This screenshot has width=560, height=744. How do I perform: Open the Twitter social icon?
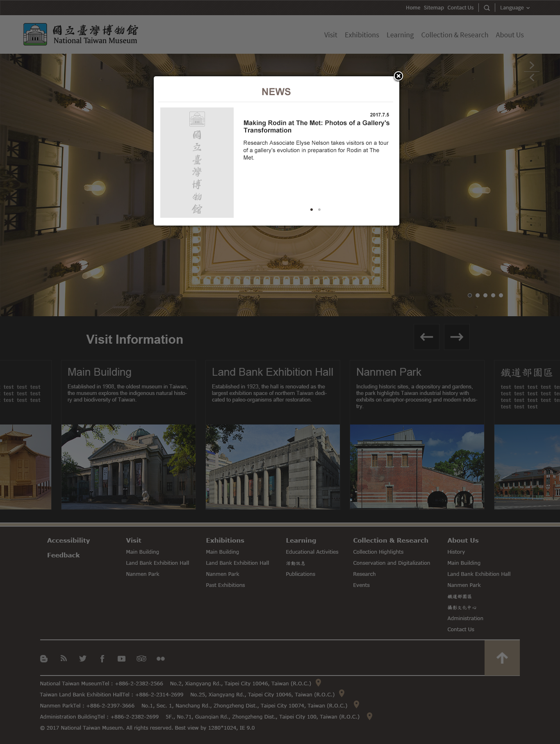tap(83, 659)
